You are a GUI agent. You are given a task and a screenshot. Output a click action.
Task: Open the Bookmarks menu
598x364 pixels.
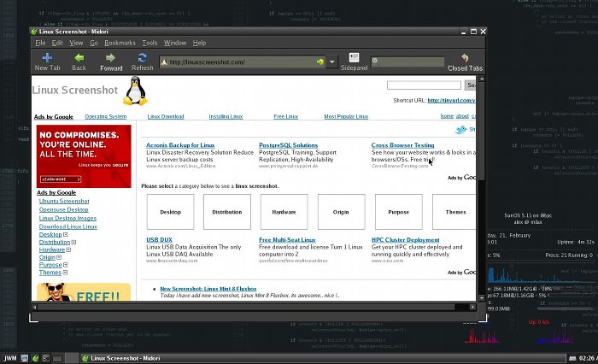click(x=120, y=43)
